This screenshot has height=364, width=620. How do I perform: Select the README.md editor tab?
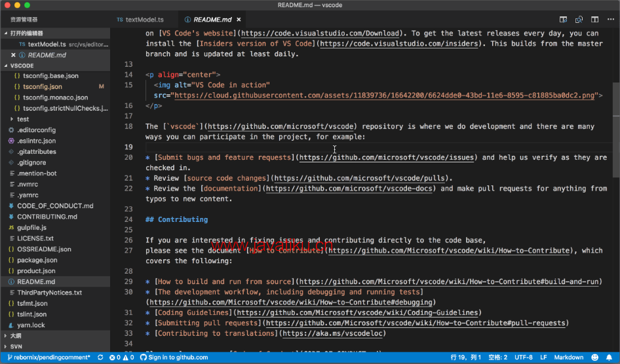213,20
